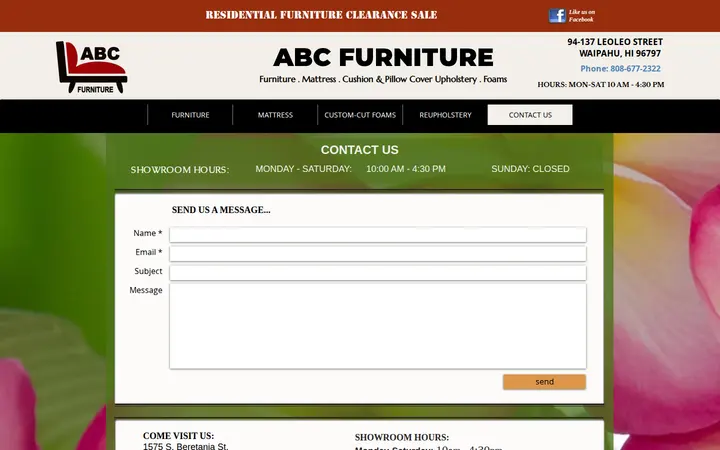Go to Custom-Cut Foams page

pyautogui.click(x=360, y=115)
